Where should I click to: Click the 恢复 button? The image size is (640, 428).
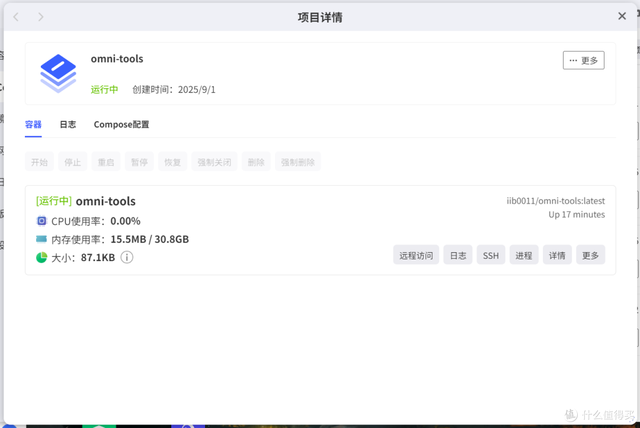pos(172,162)
